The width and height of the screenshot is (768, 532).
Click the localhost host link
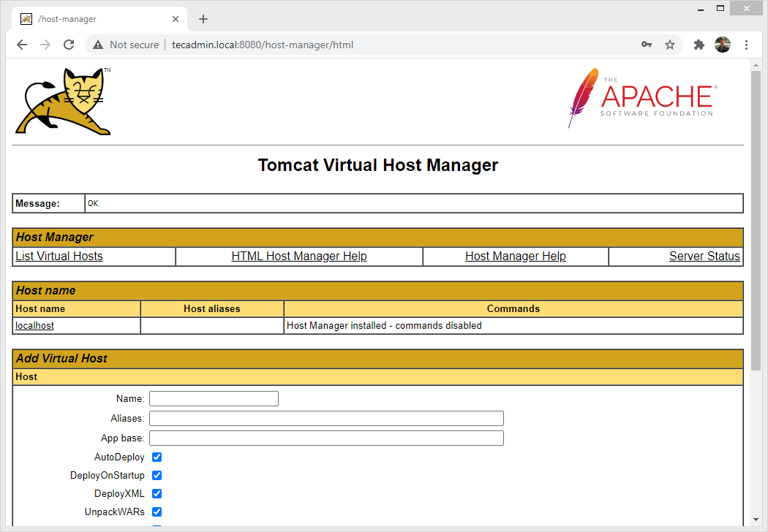point(35,325)
